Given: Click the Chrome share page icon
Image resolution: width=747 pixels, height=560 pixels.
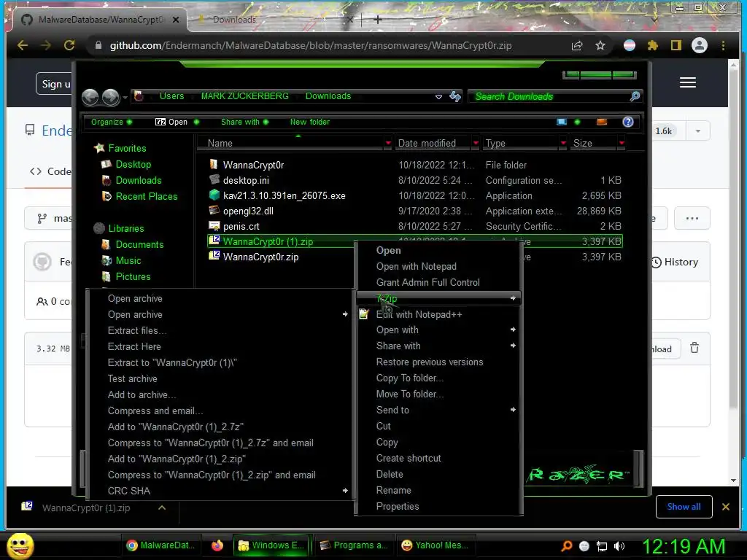Looking at the screenshot, I should point(577,45).
